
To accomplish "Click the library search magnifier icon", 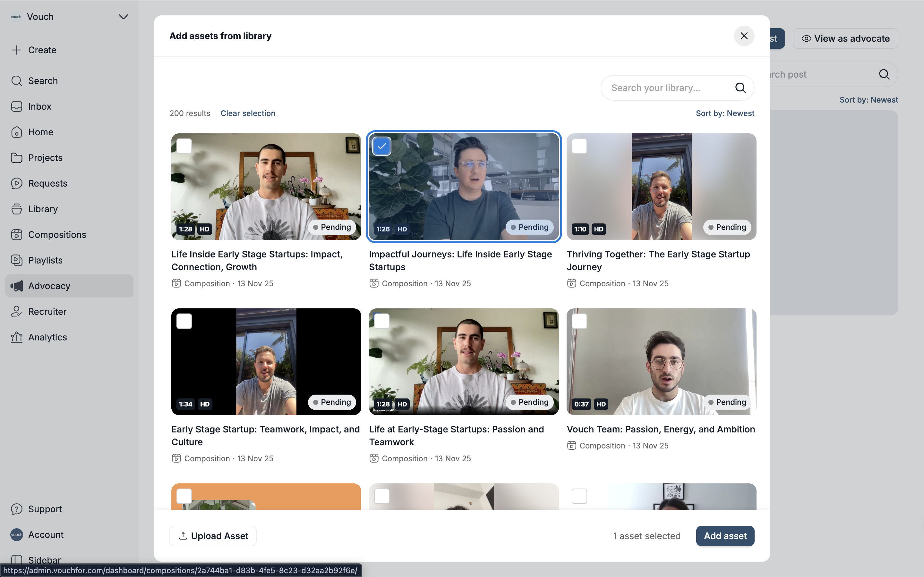I will [740, 88].
